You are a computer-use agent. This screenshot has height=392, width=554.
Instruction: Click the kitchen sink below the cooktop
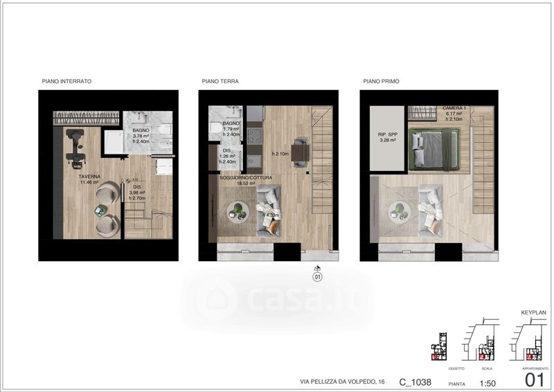click(254, 161)
